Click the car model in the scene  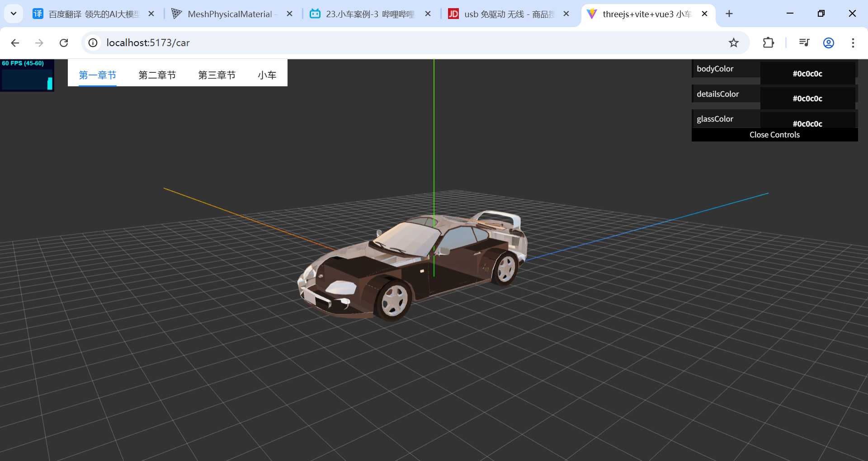point(412,265)
